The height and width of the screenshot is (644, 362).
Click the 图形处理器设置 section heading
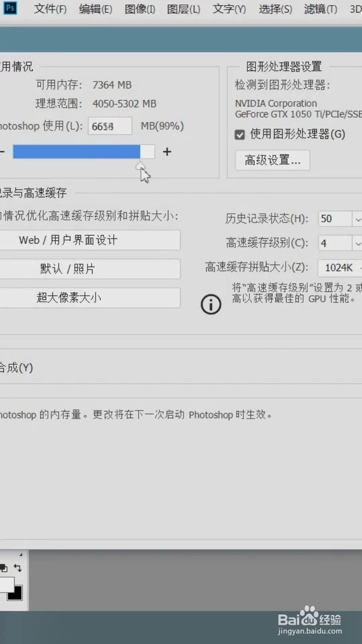click(284, 66)
